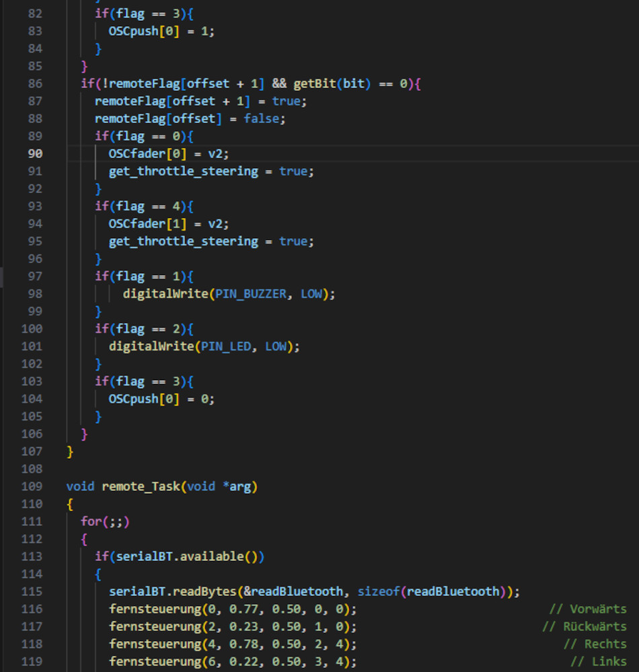
Task: Click the closing yellow brace on line 107
Action: (x=70, y=452)
